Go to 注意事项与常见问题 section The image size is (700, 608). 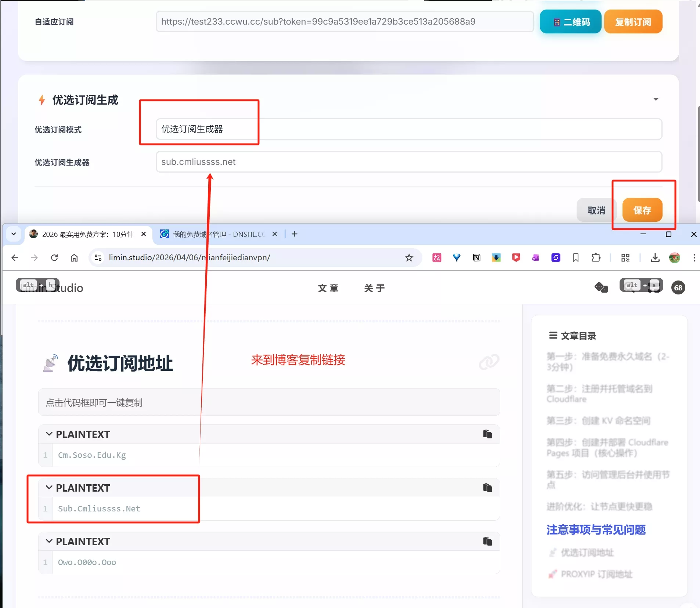[x=596, y=529]
